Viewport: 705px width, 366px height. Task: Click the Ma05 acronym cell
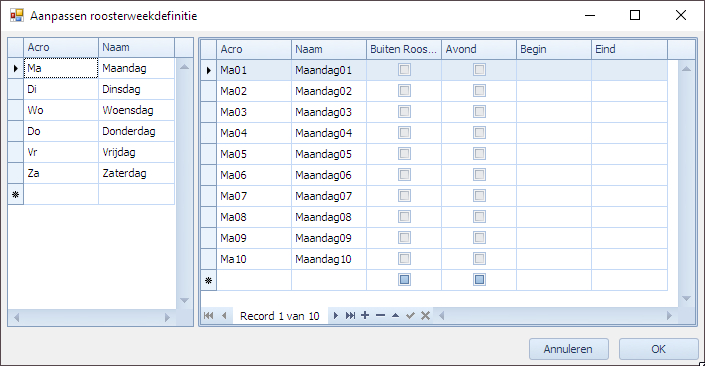click(x=254, y=154)
